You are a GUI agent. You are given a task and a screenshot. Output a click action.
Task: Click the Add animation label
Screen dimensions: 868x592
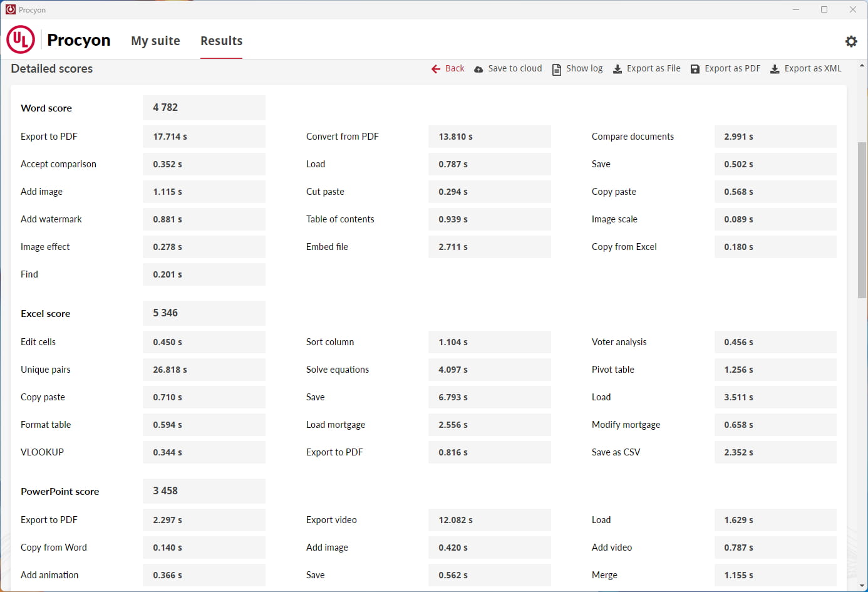49,575
